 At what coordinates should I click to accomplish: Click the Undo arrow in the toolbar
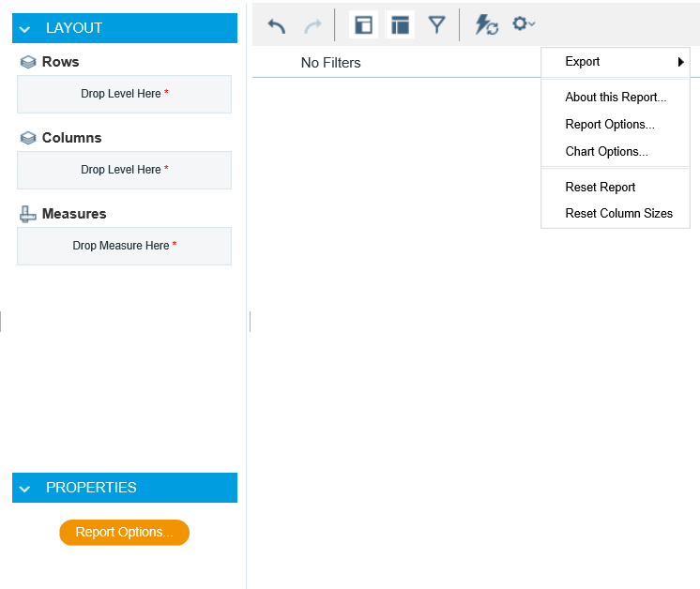point(277,25)
